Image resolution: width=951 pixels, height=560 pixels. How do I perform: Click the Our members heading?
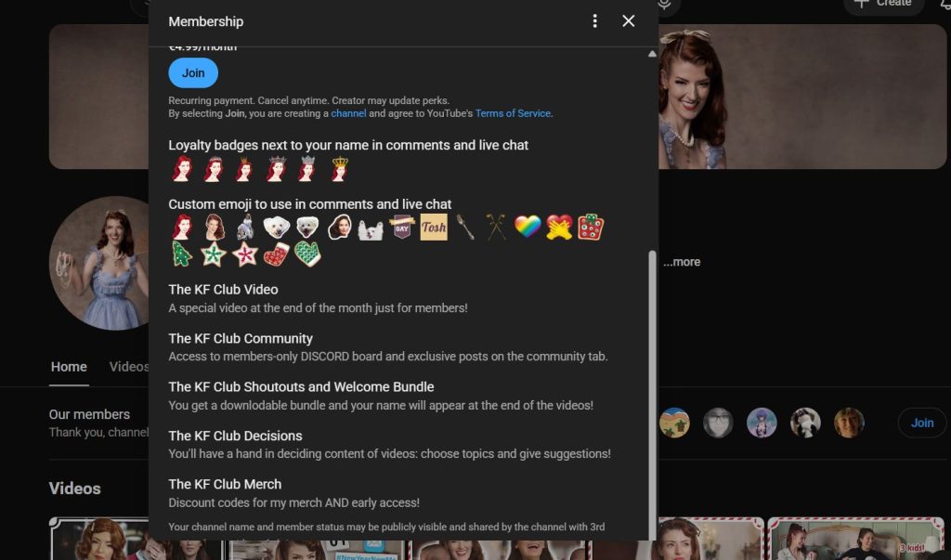89,414
